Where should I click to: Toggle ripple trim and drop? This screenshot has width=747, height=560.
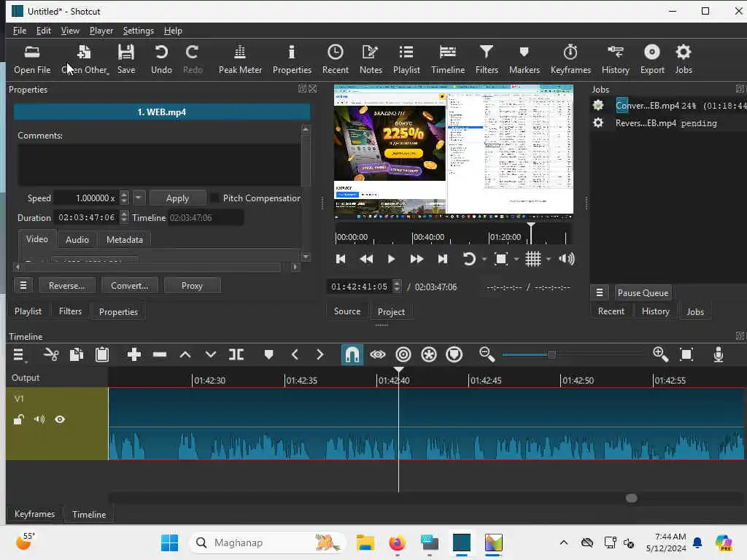click(x=403, y=354)
